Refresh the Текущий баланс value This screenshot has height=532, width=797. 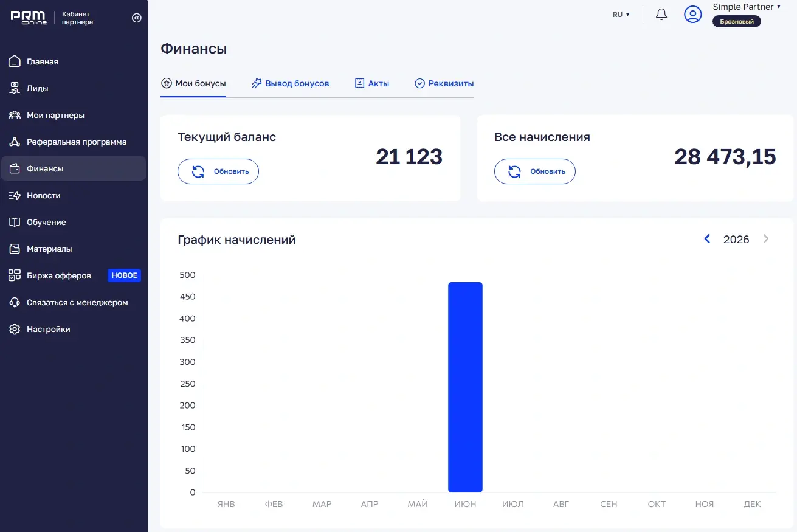coord(218,171)
